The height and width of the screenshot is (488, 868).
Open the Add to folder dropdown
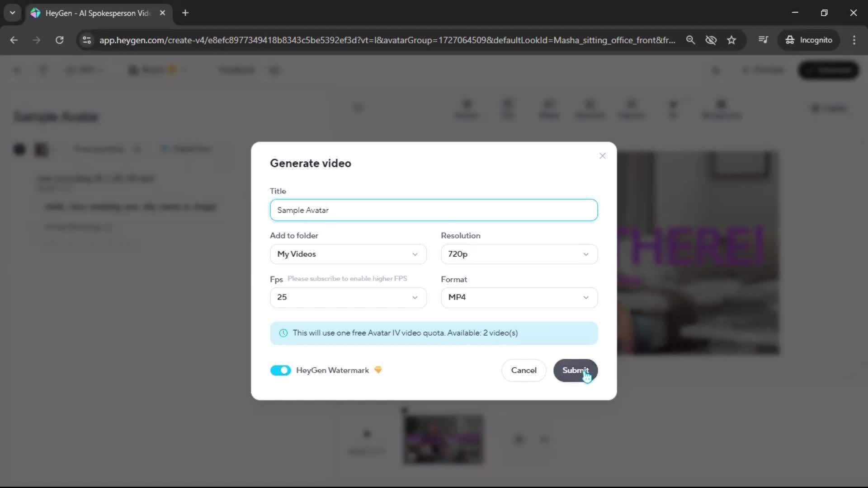pos(348,254)
